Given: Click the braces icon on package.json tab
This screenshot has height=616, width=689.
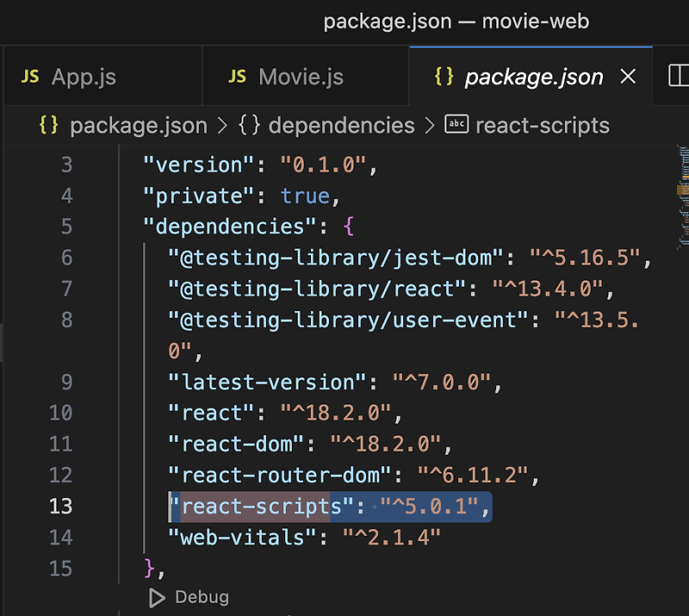Looking at the screenshot, I should (x=444, y=77).
